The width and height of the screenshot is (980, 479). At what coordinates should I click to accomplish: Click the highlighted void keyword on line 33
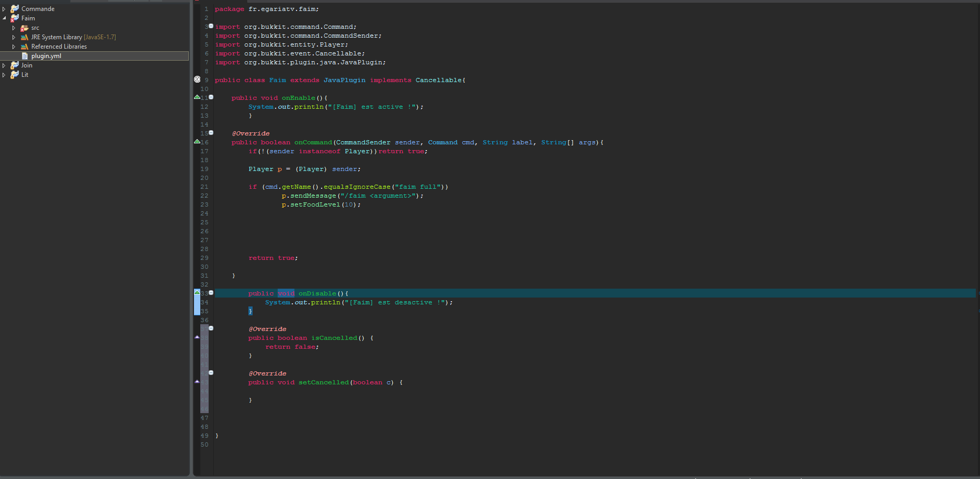(286, 293)
